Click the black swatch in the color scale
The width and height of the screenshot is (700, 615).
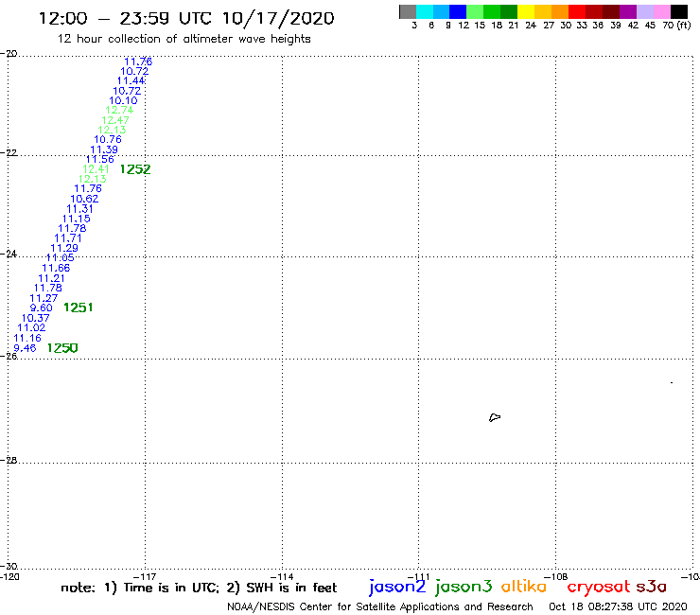pyautogui.click(x=679, y=11)
